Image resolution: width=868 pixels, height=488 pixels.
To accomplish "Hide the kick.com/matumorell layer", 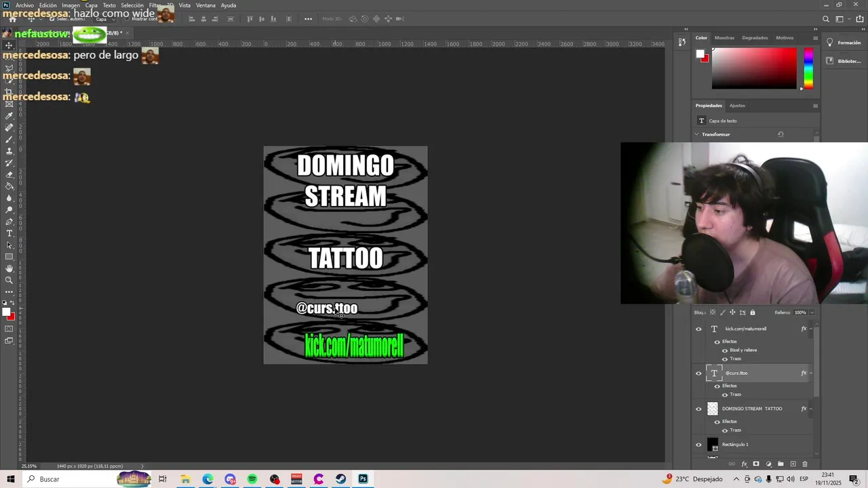I will 698,329.
